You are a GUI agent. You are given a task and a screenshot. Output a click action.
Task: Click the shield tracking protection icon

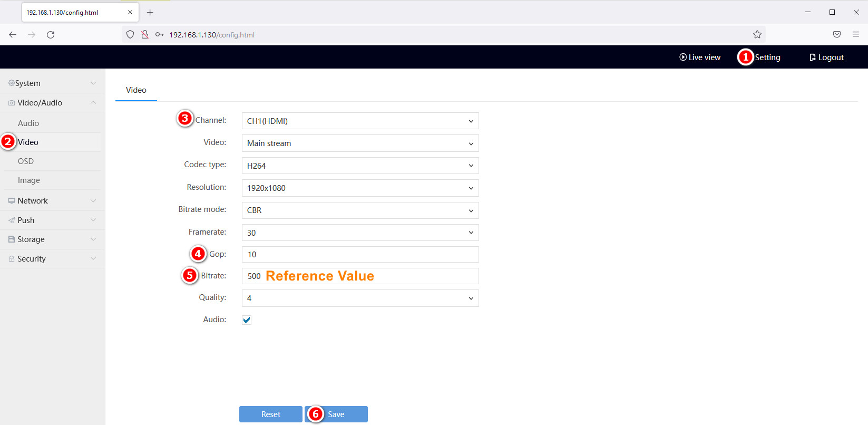(130, 35)
